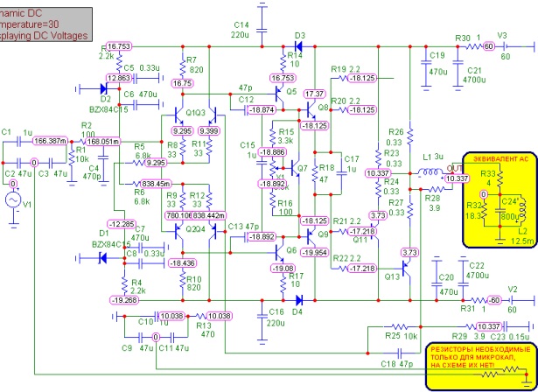Click the 166.387m node voltage label

click(x=51, y=141)
